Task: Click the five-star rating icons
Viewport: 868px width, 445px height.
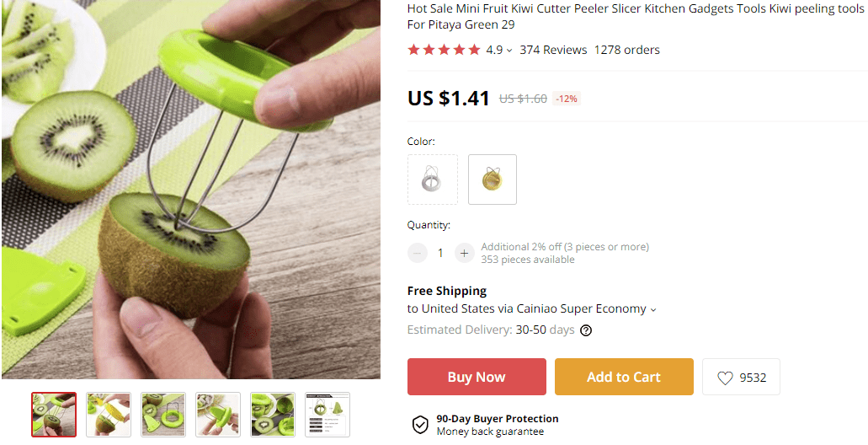Action: coord(444,50)
